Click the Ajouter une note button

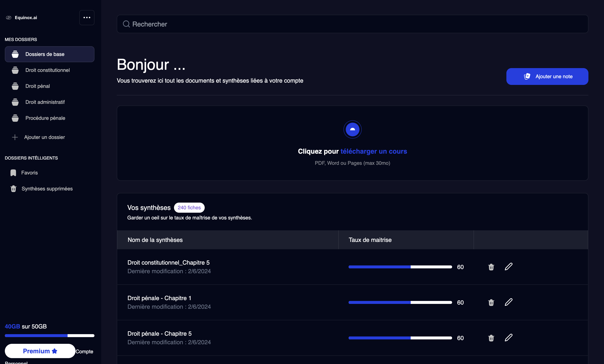pos(547,76)
